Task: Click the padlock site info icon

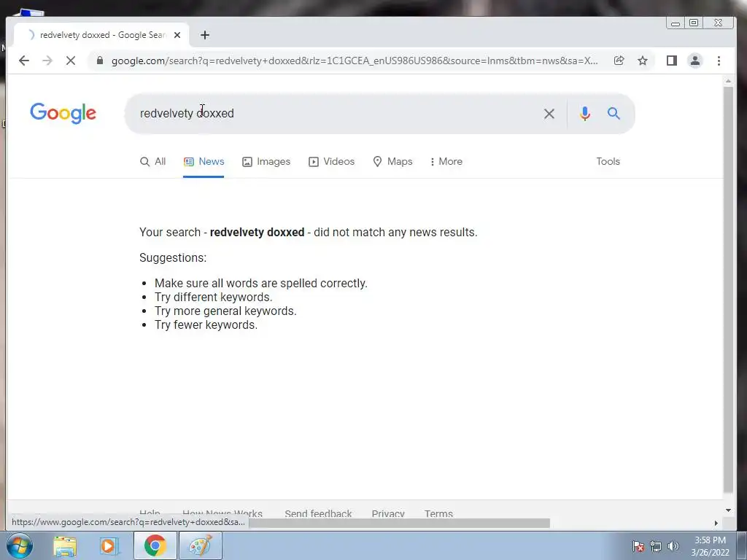Action: tap(99, 61)
